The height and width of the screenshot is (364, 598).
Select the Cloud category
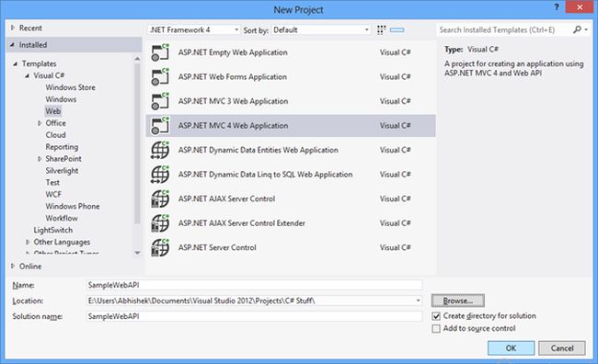pos(56,135)
